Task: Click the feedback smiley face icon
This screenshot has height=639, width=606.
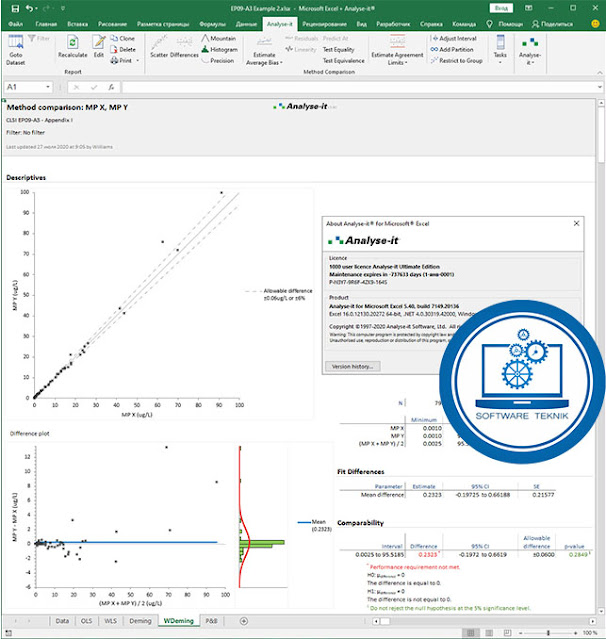Action: [595, 24]
